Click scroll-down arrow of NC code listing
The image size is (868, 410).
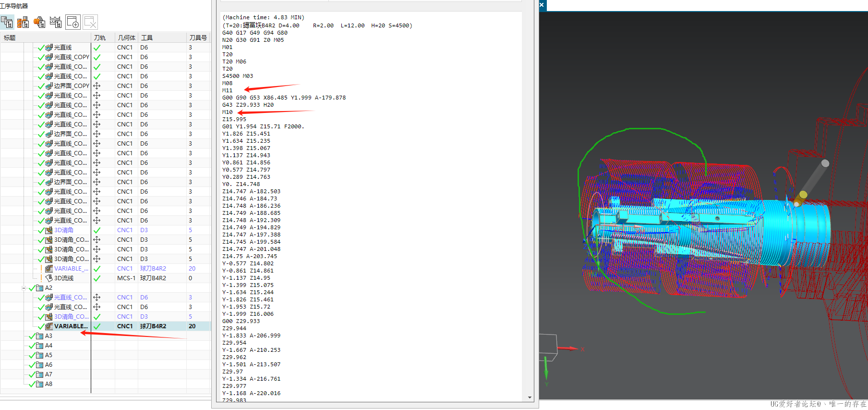point(530,398)
